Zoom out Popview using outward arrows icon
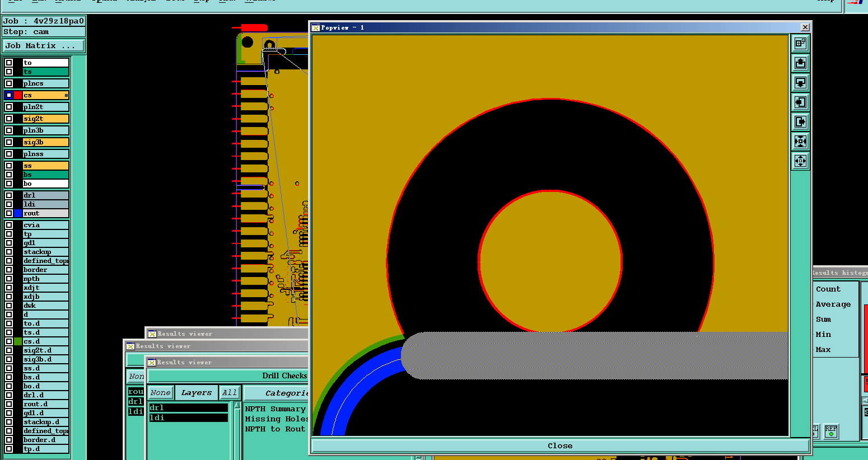 point(800,161)
